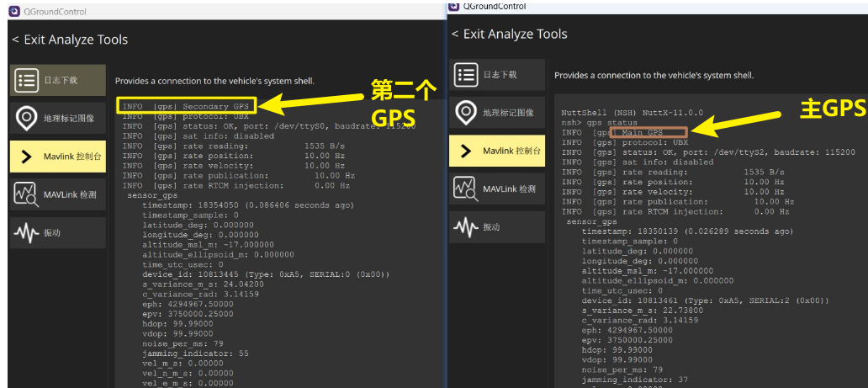Viewport: 868px width, 388px height.
Task: Click shell description text in left window
Action: (214, 81)
